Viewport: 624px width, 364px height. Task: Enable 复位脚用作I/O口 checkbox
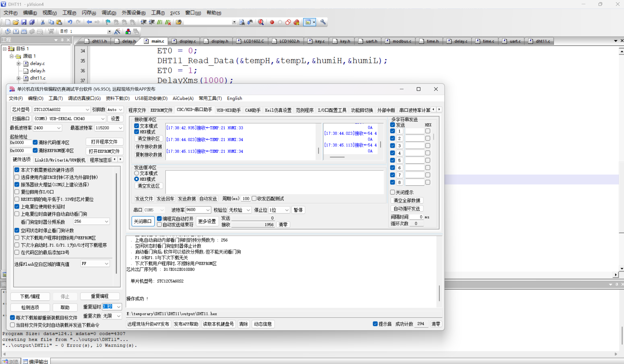(17, 192)
